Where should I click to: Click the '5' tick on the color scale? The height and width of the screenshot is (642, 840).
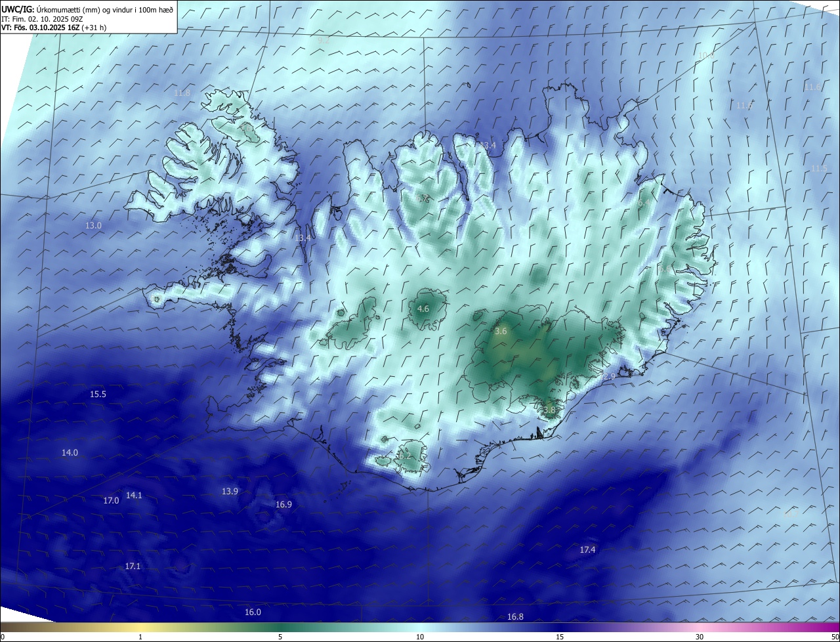(x=280, y=637)
